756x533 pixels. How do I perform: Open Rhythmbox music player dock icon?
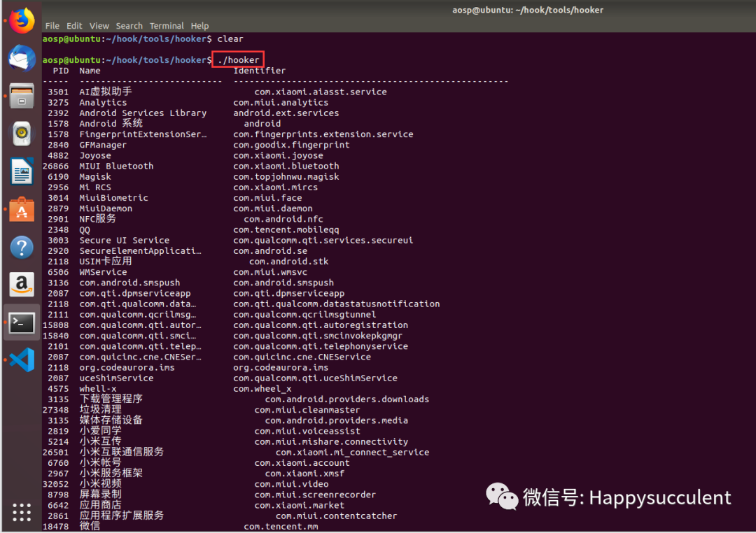click(22, 134)
